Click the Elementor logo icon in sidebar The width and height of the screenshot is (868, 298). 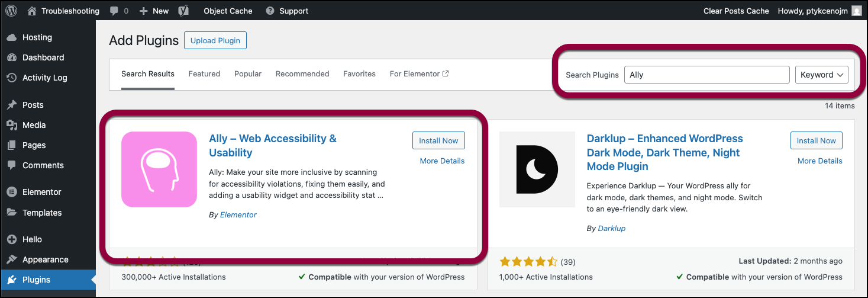[x=11, y=192]
